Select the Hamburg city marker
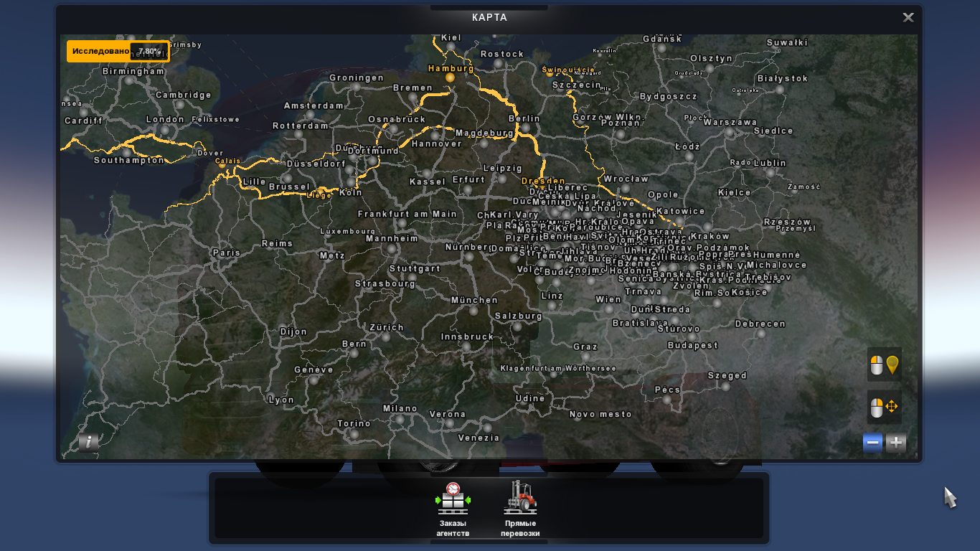 (x=450, y=77)
